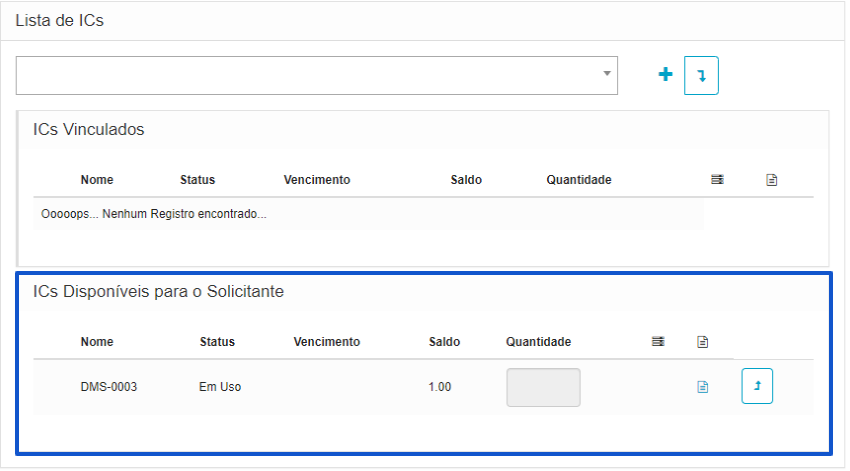
Task: Click the ICs Vinculados section title
Action: click(88, 130)
